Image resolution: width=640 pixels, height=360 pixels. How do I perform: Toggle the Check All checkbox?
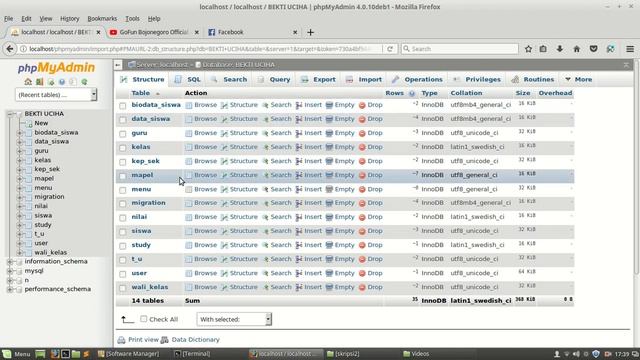144,319
